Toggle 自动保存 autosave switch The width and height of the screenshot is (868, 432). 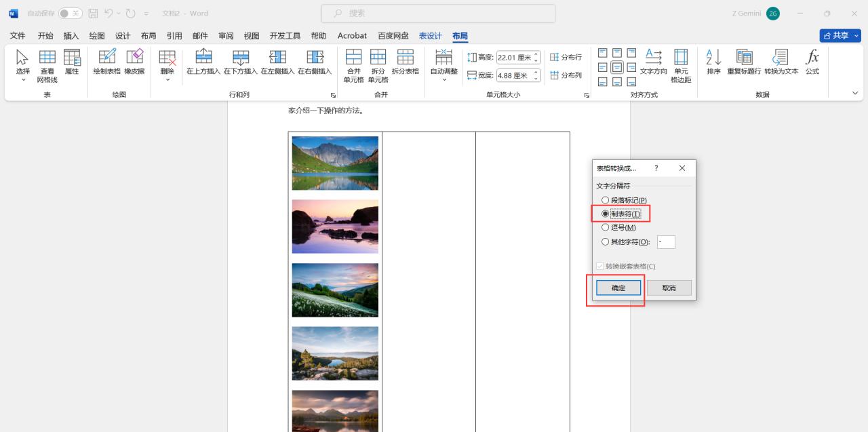click(x=70, y=14)
